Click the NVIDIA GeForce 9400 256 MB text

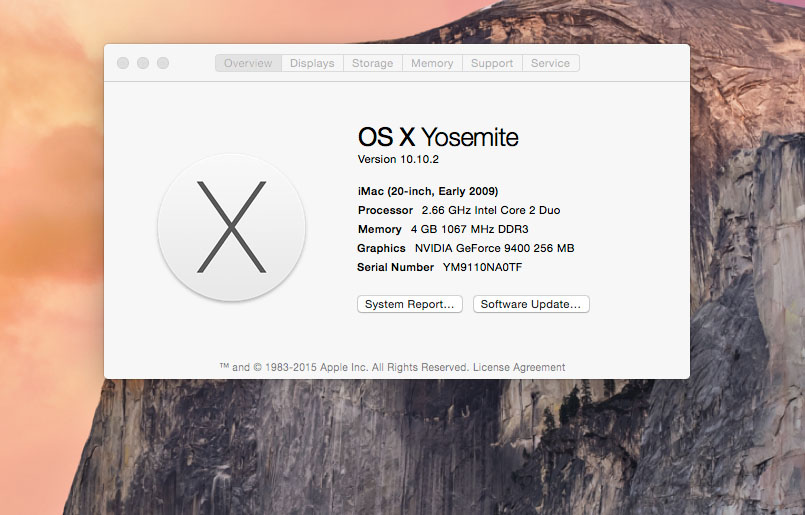(494, 248)
